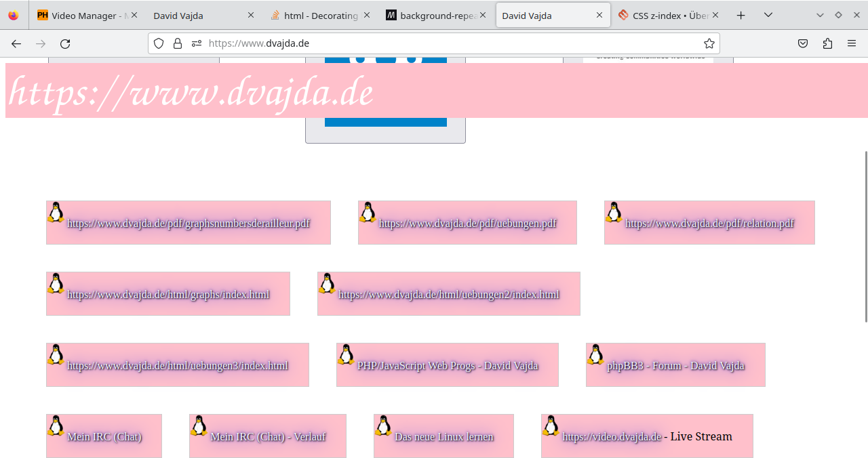The height and width of the screenshot is (458, 868).
Task: Reload the page using the toolbar icon
Action: tap(65, 43)
